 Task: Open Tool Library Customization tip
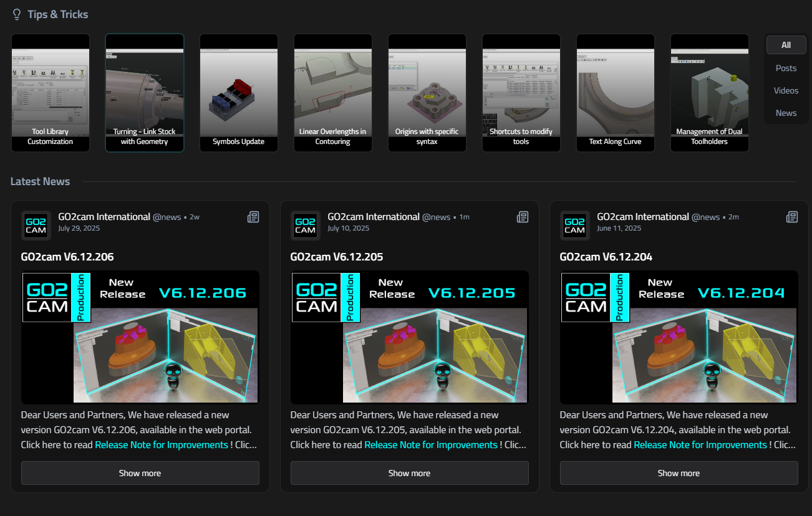[x=51, y=93]
